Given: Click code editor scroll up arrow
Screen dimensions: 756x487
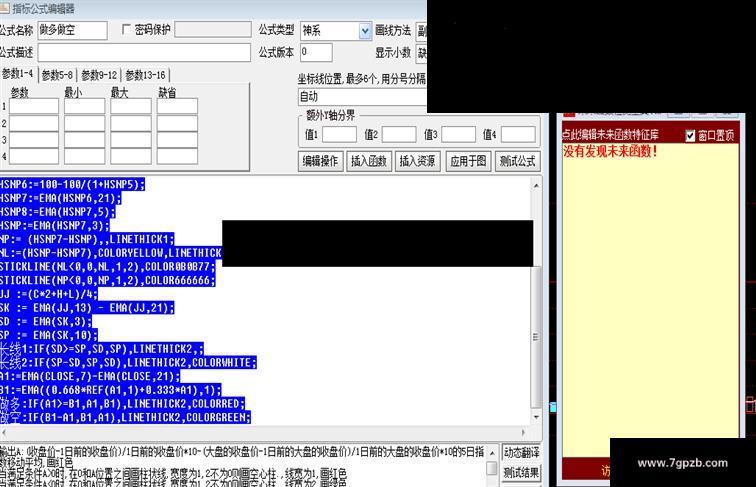Looking at the screenshot, I should [536, 185].
